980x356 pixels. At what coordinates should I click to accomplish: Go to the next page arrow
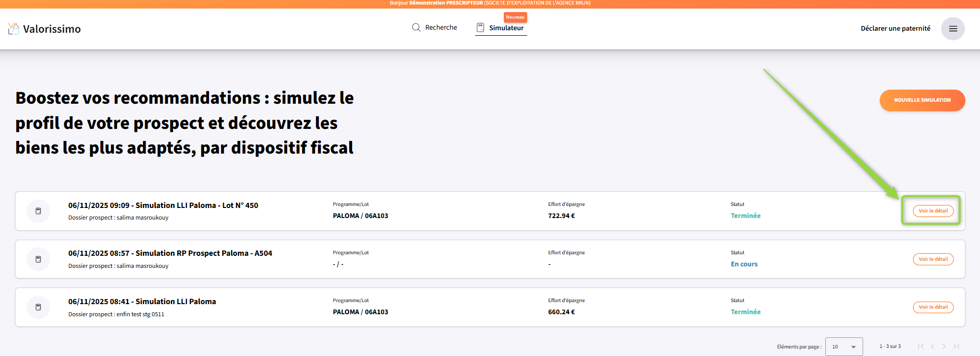tap(944, 346)
